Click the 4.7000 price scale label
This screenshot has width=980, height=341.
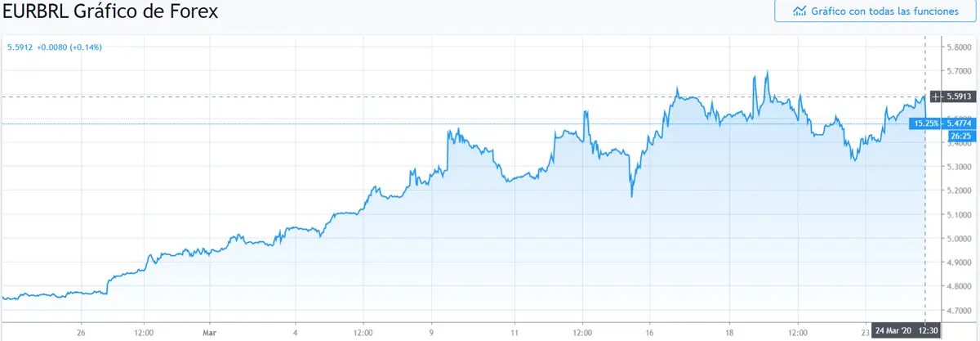coord(960,311)
